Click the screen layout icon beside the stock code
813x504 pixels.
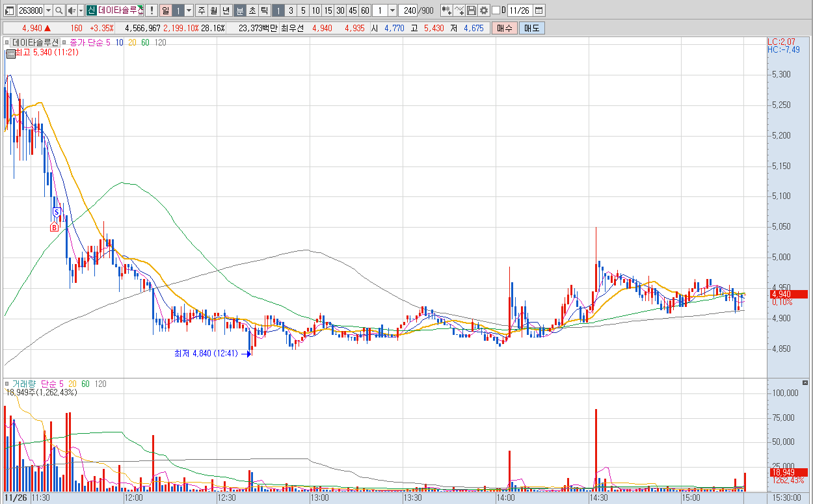[x=9, y=10]
